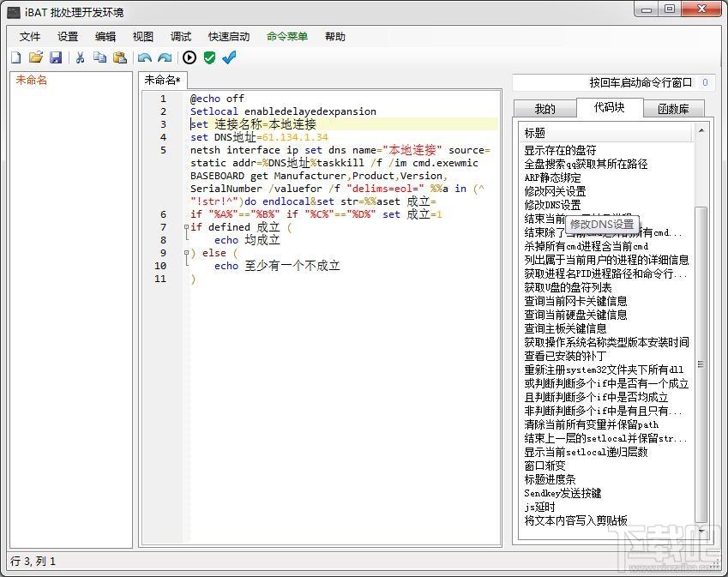Select snippet 获取操作系统名称类型版本安装时间
The width and height of the screenshot is (728, 577).
click(606, 342)
